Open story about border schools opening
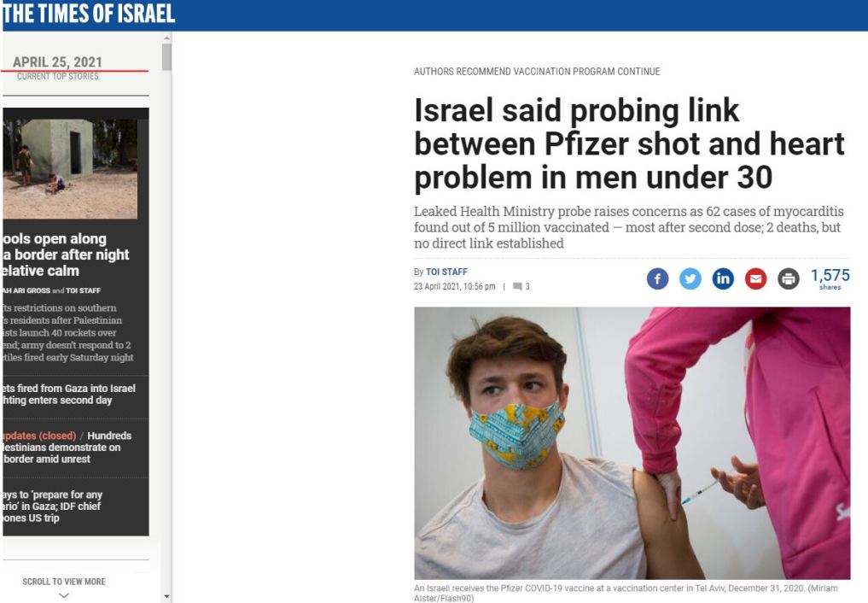The height and width of the screenshot is (603, 868). point(66,255)
